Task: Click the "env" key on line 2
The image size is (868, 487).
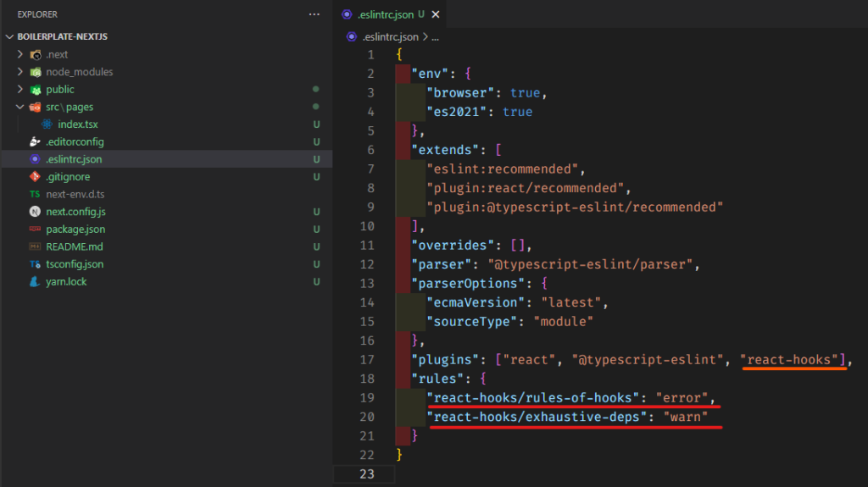Action: click(430, 74)
